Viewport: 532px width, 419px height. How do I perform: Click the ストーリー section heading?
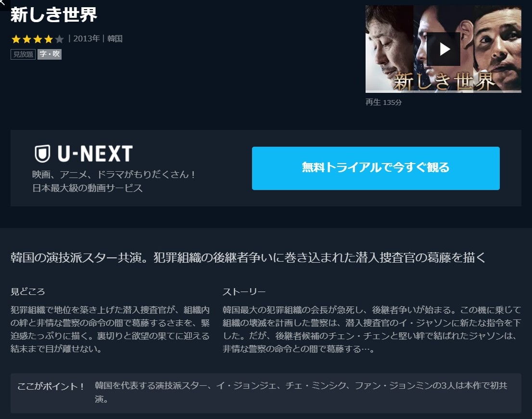point(244,292)
